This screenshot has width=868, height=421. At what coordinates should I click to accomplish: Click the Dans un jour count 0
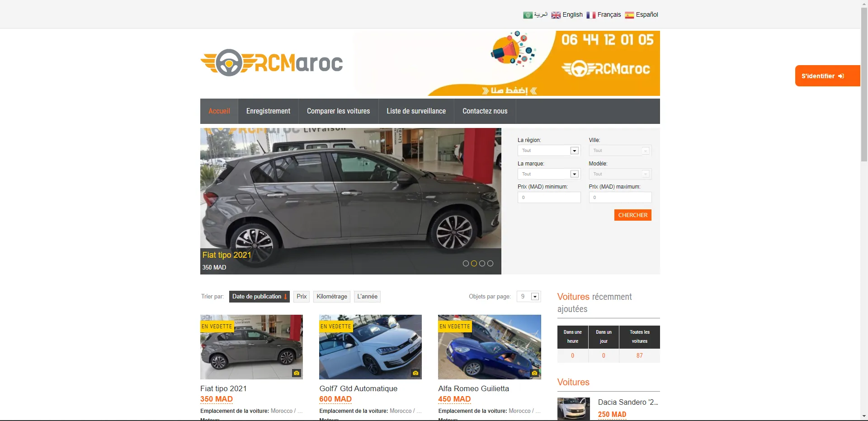click(604, 356)
